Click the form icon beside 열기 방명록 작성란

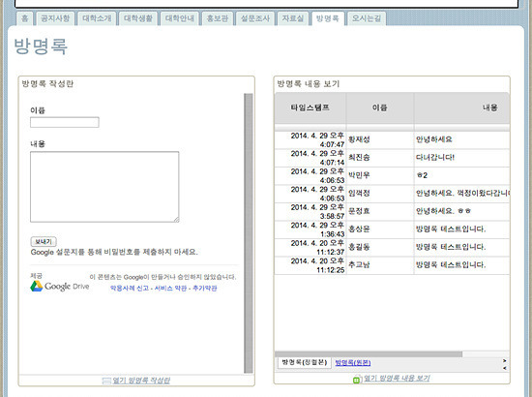(x=106, y=381)
